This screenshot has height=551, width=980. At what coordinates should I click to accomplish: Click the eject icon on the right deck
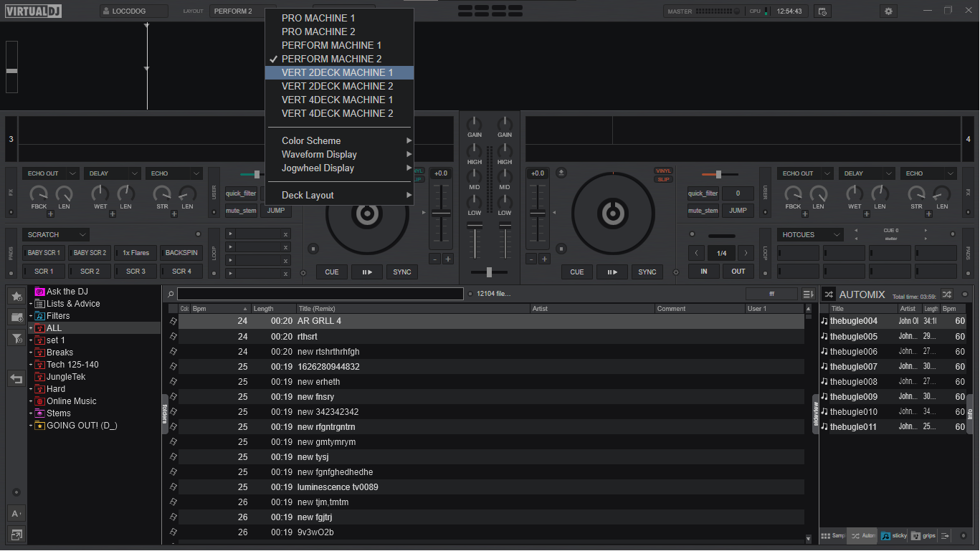click(x=561, y=173)
